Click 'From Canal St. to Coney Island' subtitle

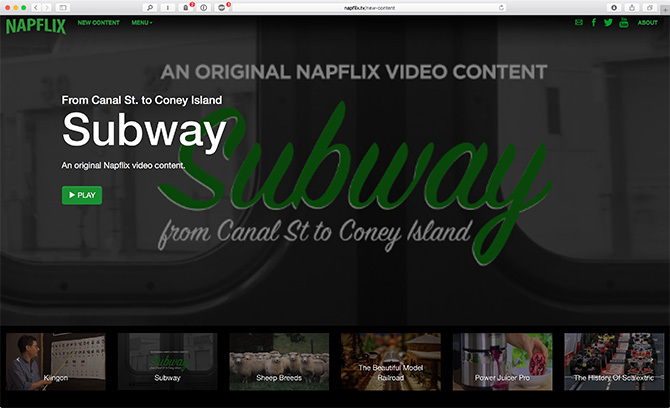point(142,100)
